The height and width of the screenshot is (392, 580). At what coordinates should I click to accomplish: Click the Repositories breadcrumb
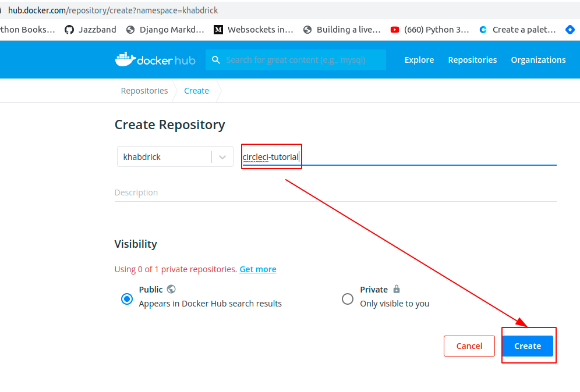(x=144, y=91)
